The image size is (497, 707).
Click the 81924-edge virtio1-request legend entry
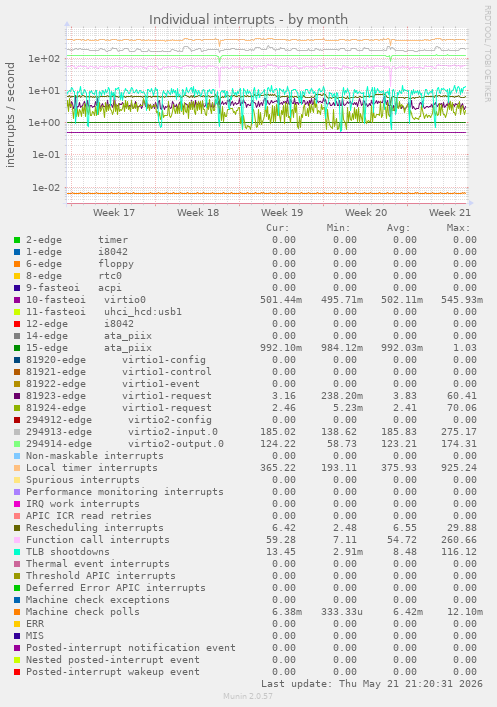[119, 408]
